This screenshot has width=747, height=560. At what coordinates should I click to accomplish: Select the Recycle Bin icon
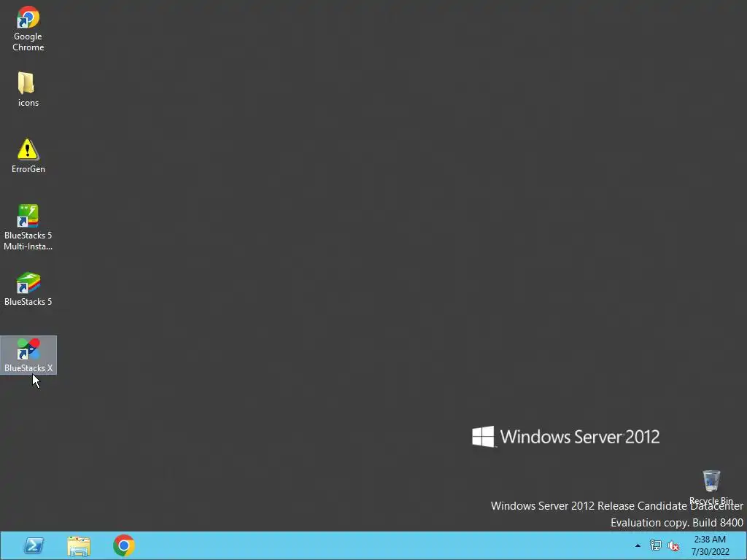coord(711,487)
